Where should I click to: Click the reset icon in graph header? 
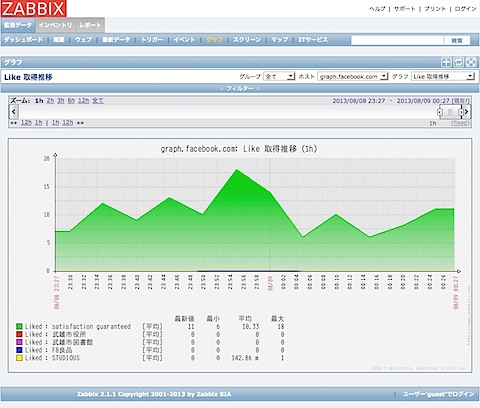(459, 62)
